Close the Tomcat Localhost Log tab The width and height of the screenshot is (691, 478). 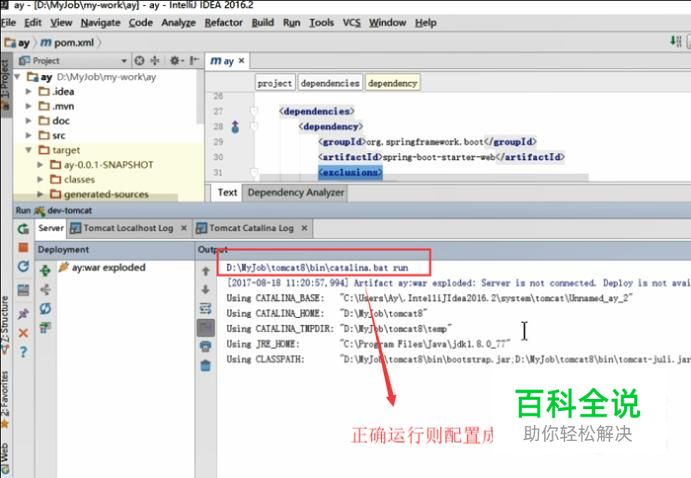pyautogui.click(x=184, y=228)
